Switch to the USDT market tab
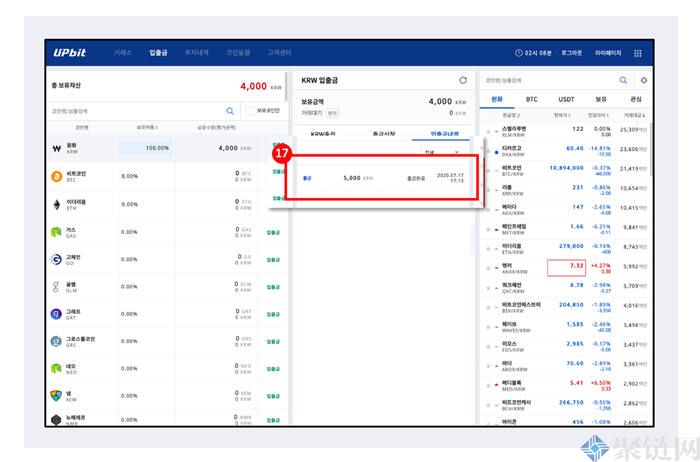 click(566, 100)
